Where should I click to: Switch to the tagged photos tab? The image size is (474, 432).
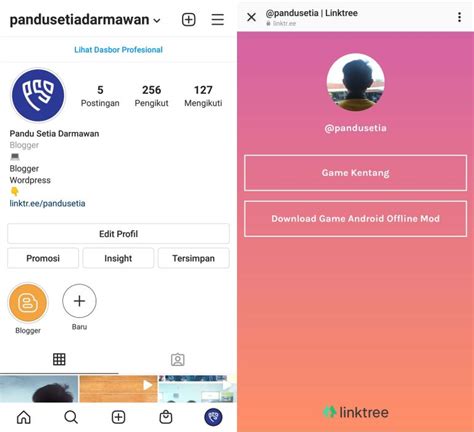(x=178, y=359)
